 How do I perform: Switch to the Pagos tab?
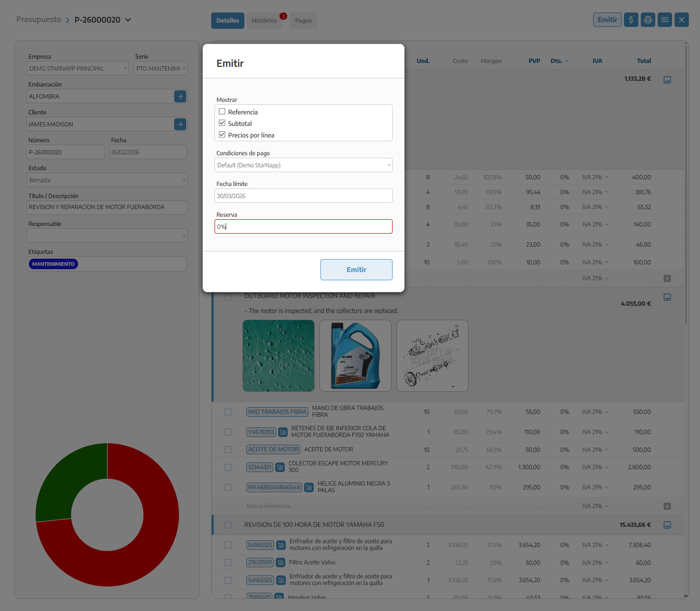(x=304, y=21)
